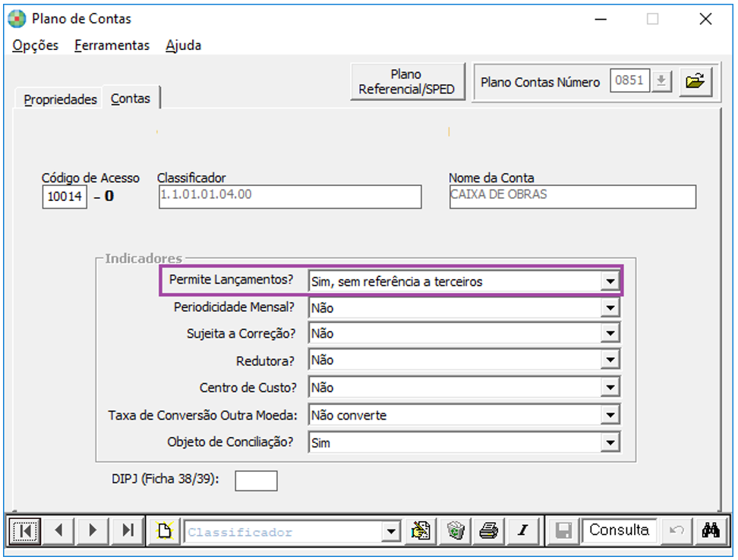Image resolution: width=738 pixels, height=560 pixels.
Task: Click the floppy disk save icon
Action: pos(563,531)
